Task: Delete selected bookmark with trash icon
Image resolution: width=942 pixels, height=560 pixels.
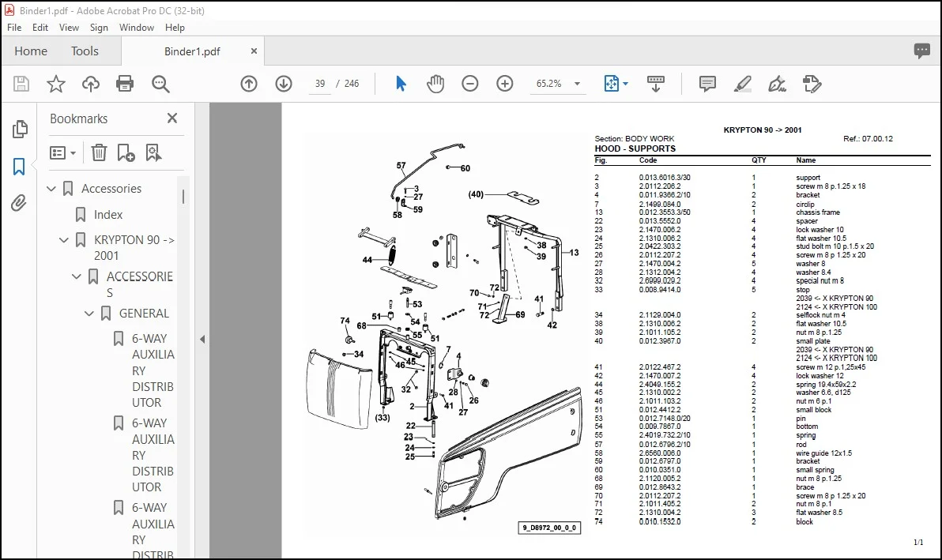Action: click(x=99, y=152)
